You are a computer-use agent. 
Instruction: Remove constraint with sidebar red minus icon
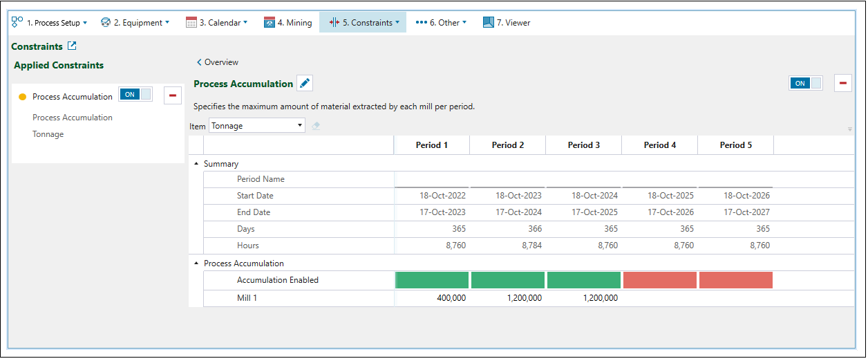tap(172, 95)
